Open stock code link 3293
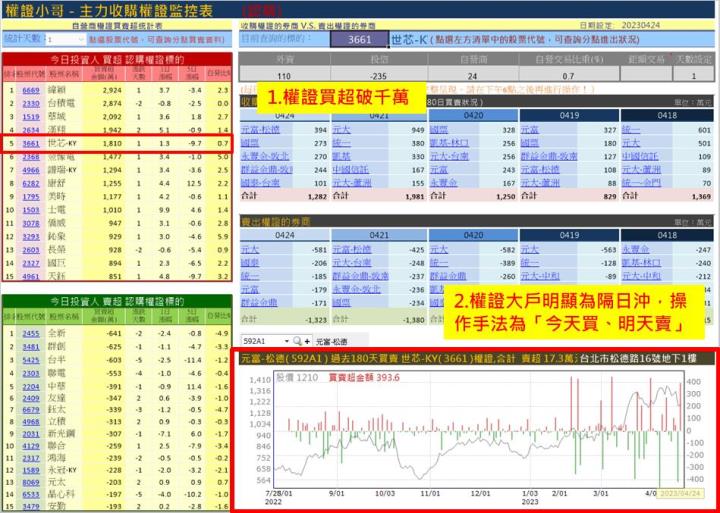Viewport: 720px width, 513px height. click(x=31, y=237)
